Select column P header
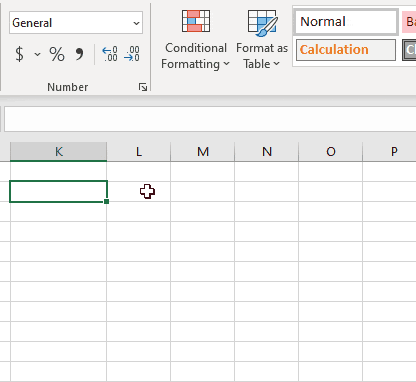Screen dimensions: 416x382 [x=390, y=152]
